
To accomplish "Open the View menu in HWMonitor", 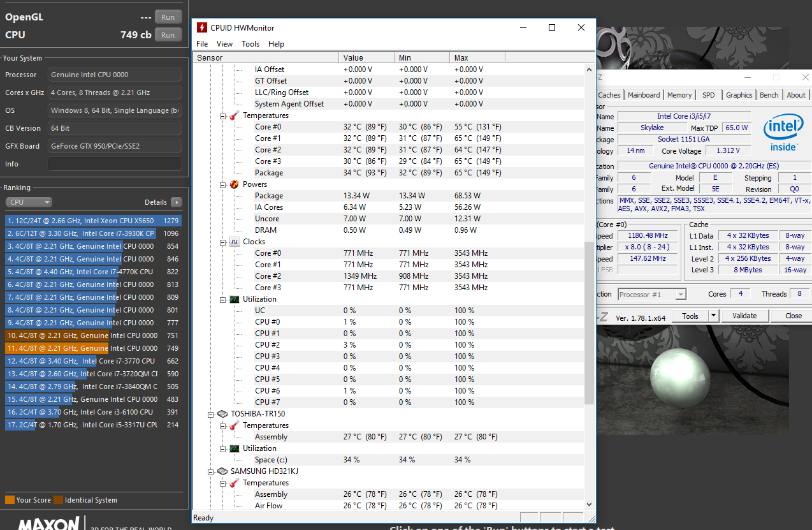I will [x=224, y=44].
